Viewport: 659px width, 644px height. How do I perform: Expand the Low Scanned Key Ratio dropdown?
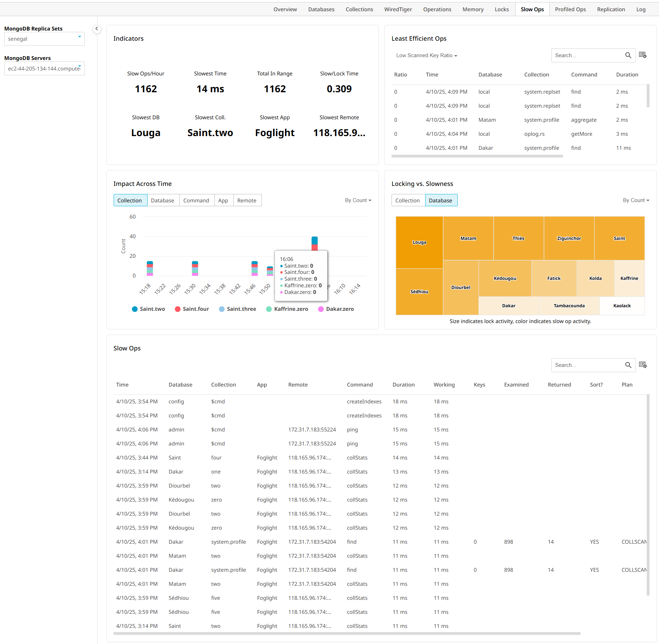426,55
